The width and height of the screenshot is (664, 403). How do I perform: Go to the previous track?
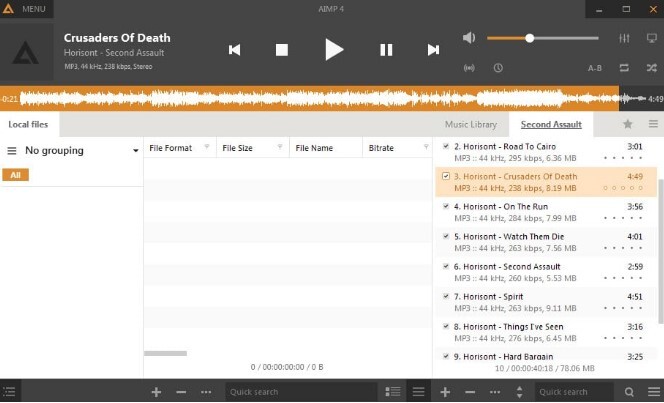(234, 49)
